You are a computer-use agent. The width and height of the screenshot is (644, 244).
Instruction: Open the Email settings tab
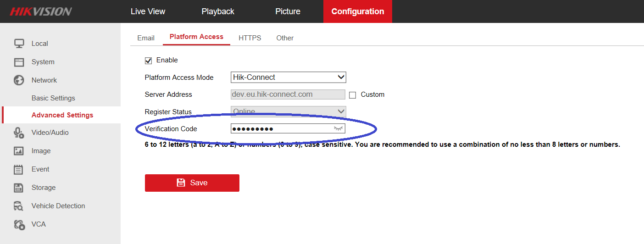click(146, 38)
